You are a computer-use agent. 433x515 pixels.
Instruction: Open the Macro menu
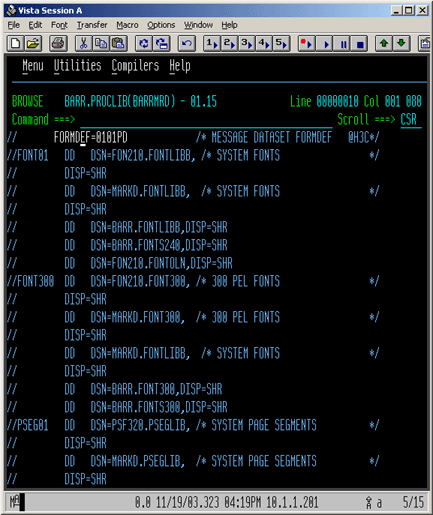[x=127, y=25]
